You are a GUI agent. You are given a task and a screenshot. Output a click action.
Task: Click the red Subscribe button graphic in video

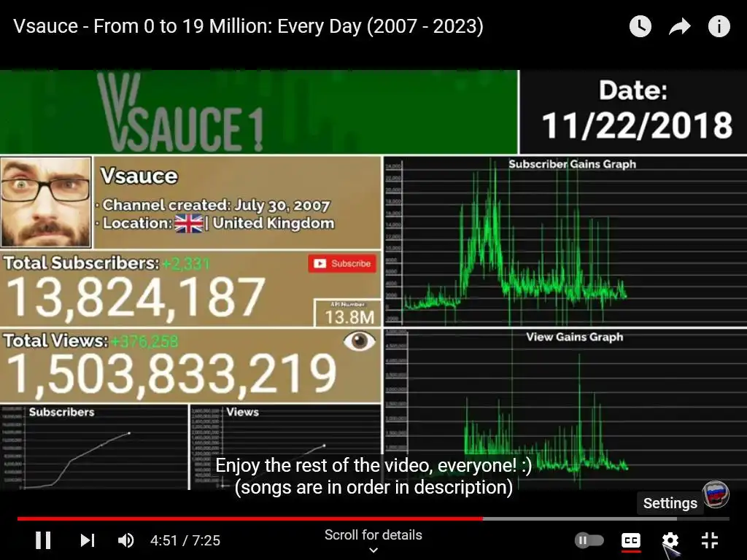342,263
